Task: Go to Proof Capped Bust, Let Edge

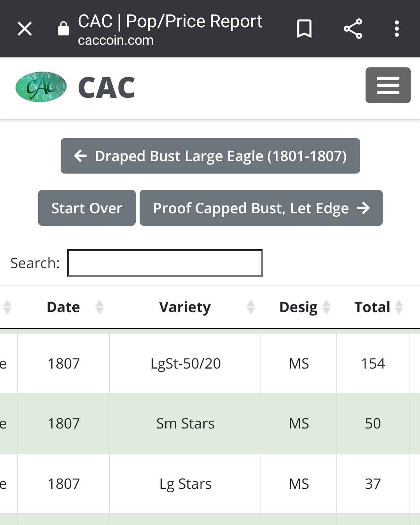Action: (x=261, y=208)
